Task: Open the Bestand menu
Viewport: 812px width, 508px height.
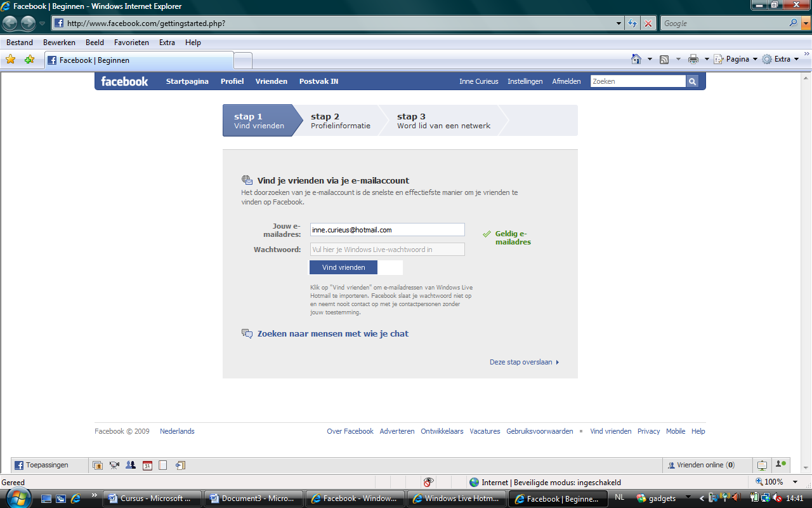Action: (x=20, y=43)
